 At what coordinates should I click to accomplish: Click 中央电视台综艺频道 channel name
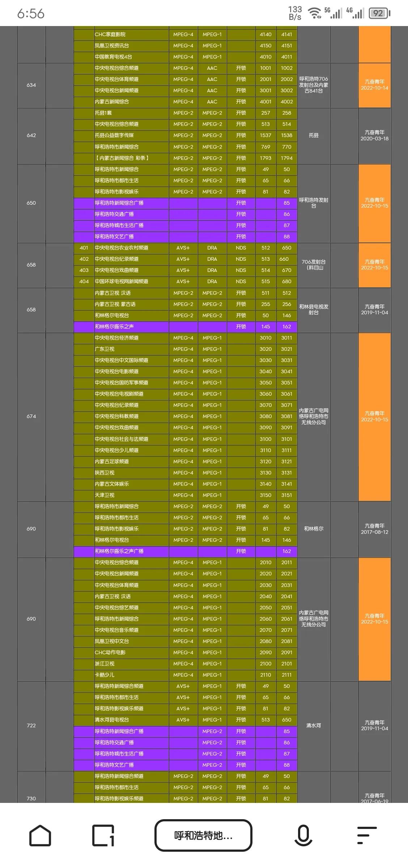click(116, 608)
